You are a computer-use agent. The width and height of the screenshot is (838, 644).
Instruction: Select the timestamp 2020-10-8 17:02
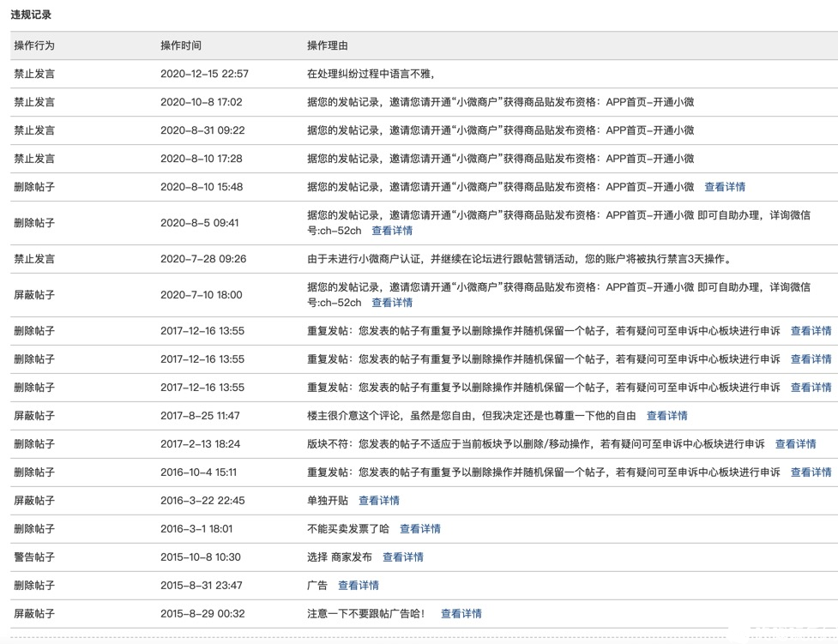coord(202,102)
